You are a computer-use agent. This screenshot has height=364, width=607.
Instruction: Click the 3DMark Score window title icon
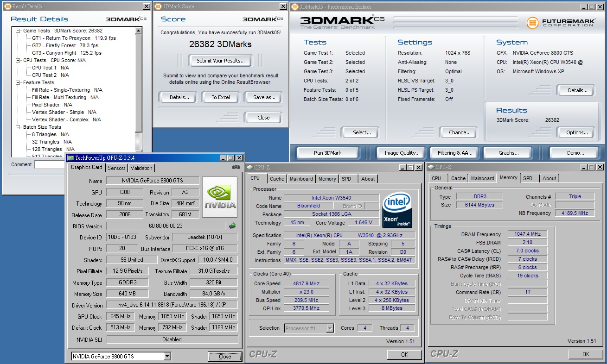(x=158, y=6)
